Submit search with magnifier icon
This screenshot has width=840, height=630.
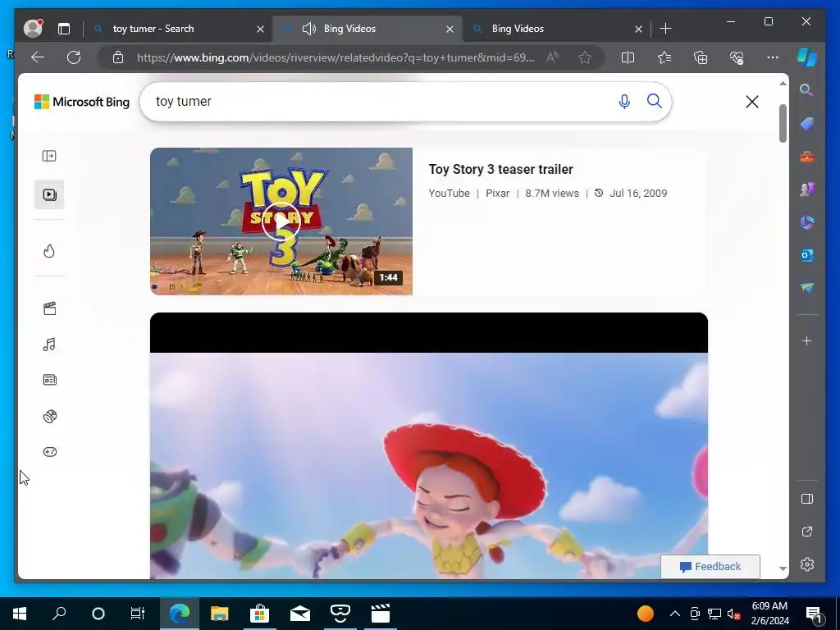(654, 101)
